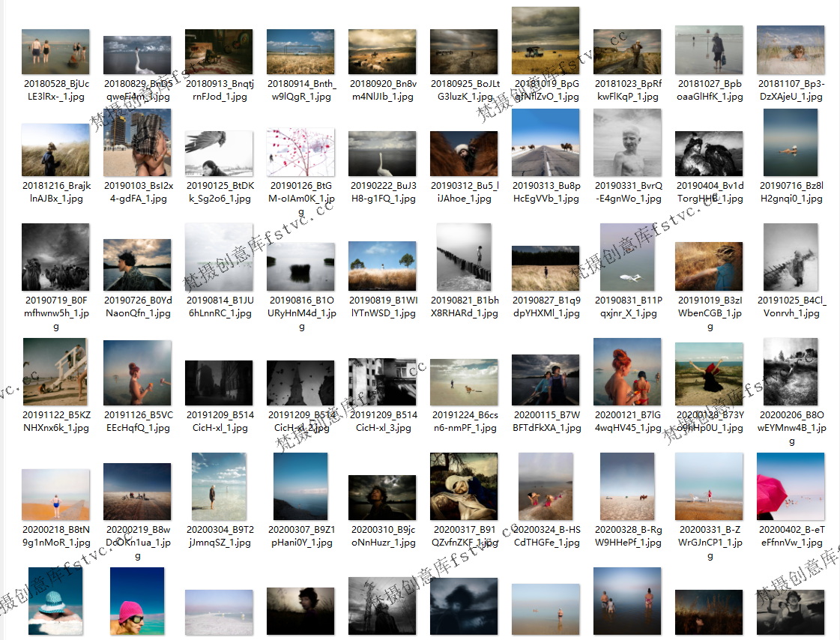Click thumbnail 20180914_Bnth_w9lQgR_1.jpg
This screenshot has width=840, height=640.
point(300,52)
